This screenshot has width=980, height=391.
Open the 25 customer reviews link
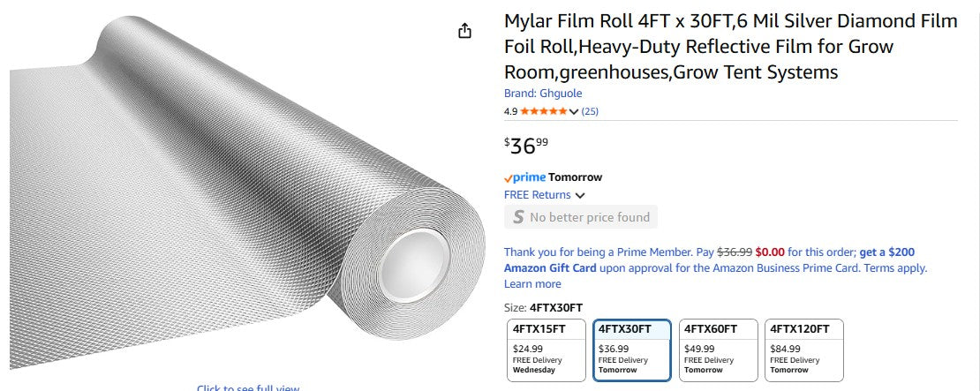[x=590, y=111]
